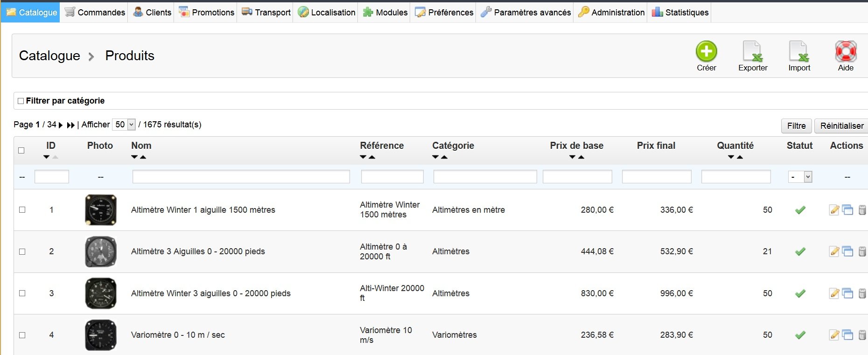The width and height of the screenshot is (868, 355).
Task: Click the Filtre button
Action: coord(796,125)
